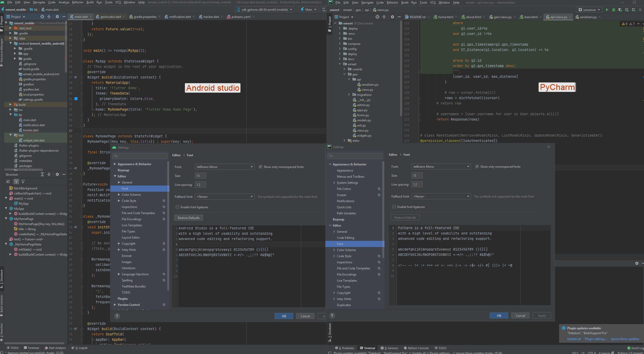Open Fallback font dropdown in Android Studio Settings

tap(225, 196)
